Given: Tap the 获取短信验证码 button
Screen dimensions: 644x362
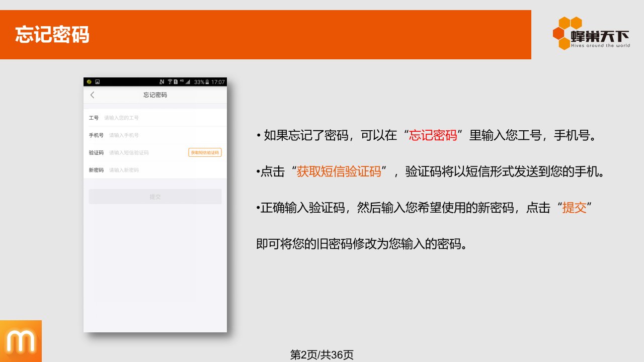Looking at the screenshot, I should click(x=205, y=152).
